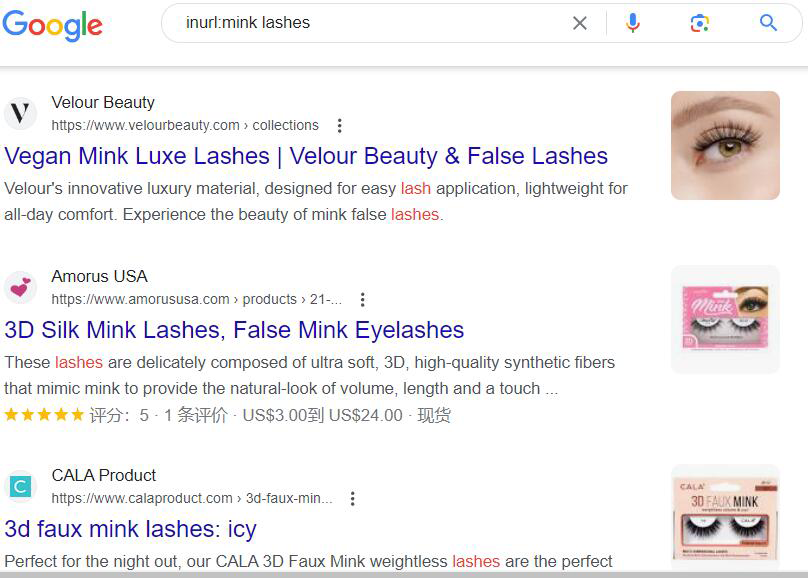Click the five-star rating on Amorus result

(44, 415)
